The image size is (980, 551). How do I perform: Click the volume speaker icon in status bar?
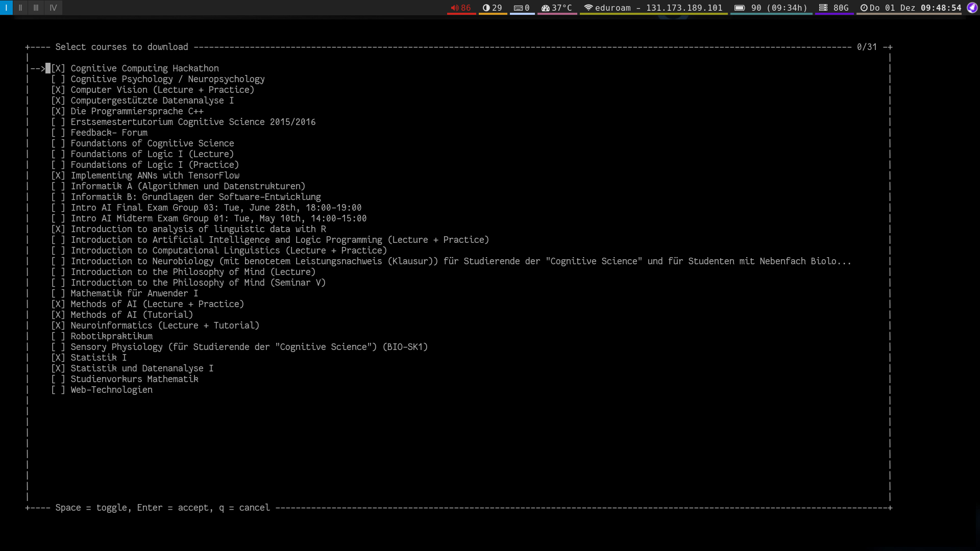pyautogui.click(x=454, y=8)
